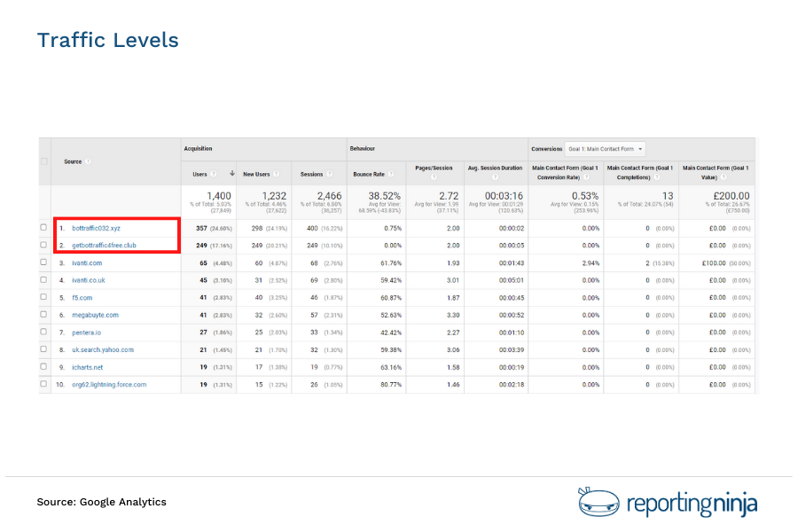Image resolution: width=798 pixels, height=532 pixels.
Task: Check the box for pentera.io row
Action: click(43, 332)
